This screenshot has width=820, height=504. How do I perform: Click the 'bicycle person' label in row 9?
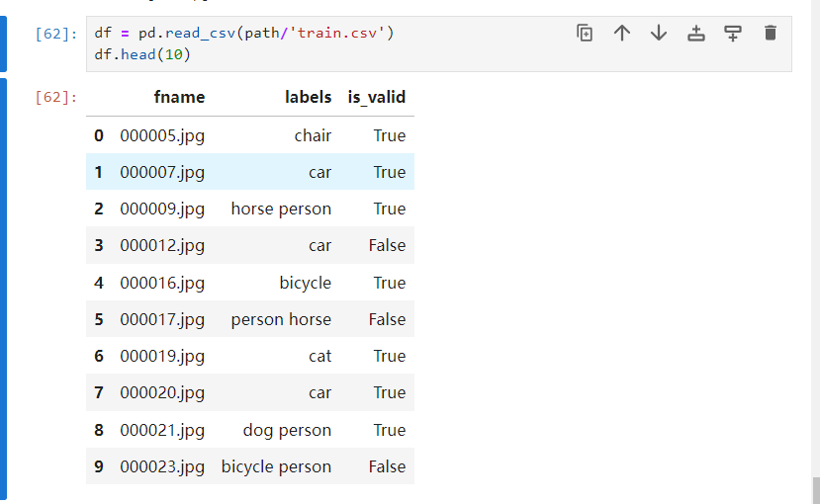click(276, 466)
